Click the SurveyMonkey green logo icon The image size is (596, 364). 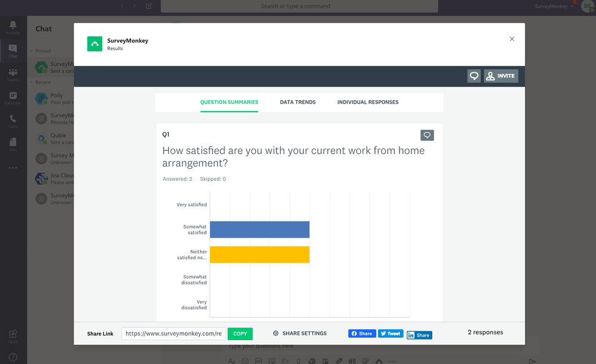[x=94, y=44]
